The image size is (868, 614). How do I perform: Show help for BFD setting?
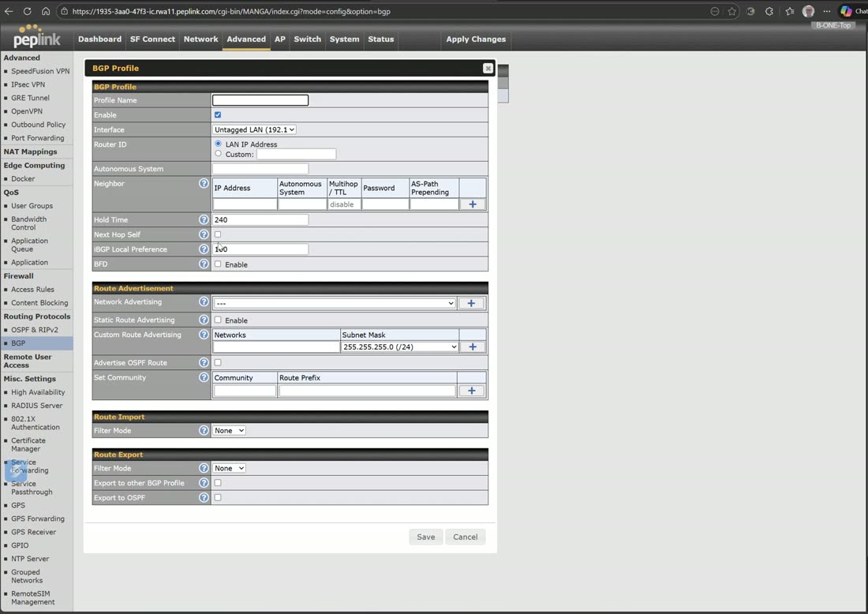[x=204, y=264]
